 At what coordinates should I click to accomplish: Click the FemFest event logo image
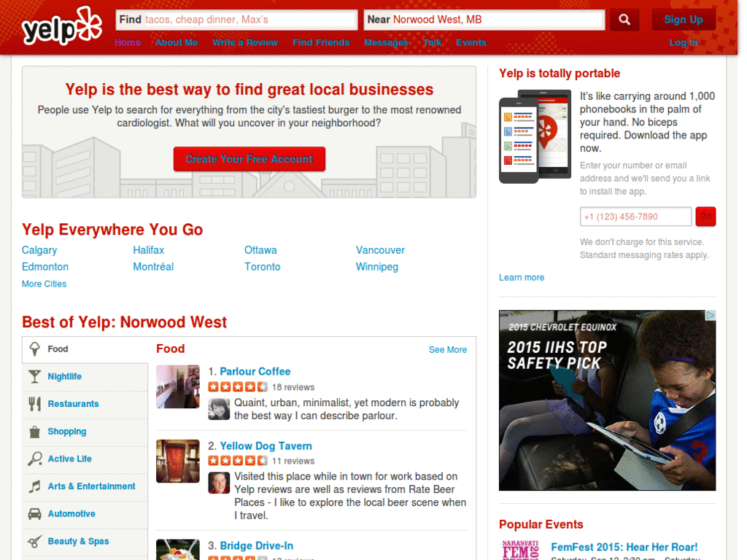(521, 550)
